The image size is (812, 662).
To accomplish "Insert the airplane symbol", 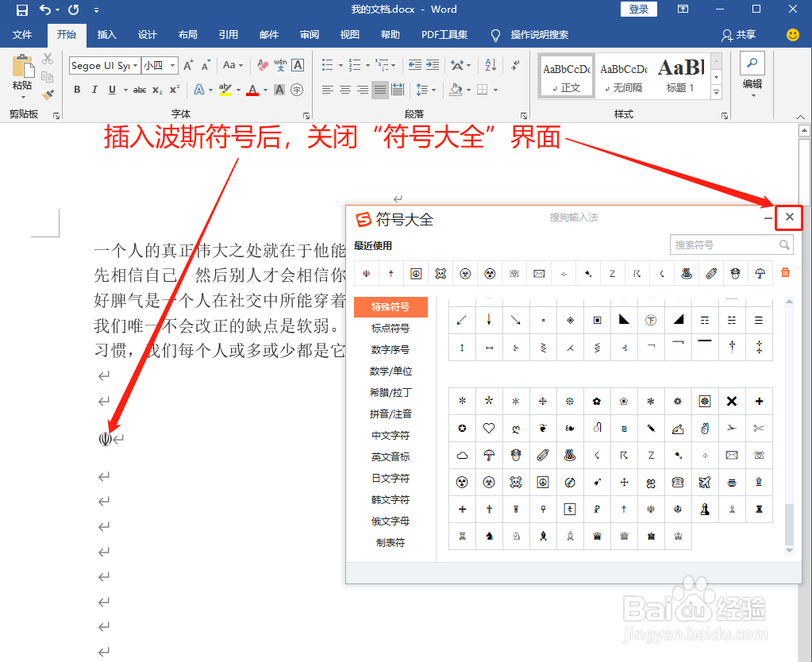I will 704,483.
